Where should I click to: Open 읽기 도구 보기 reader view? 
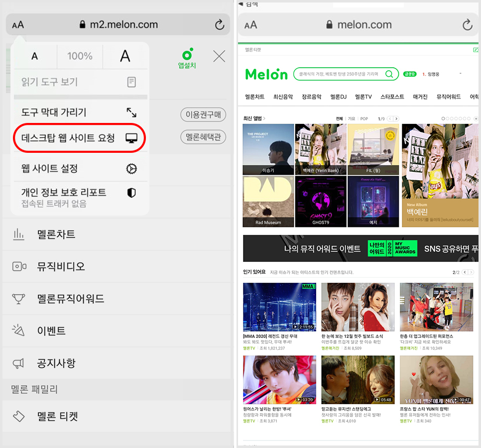coord(80,82)
